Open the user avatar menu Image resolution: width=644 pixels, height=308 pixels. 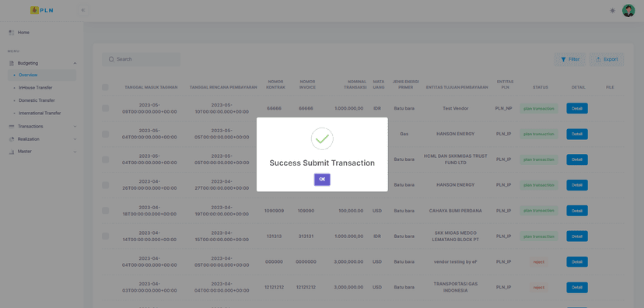coord(628,11)
